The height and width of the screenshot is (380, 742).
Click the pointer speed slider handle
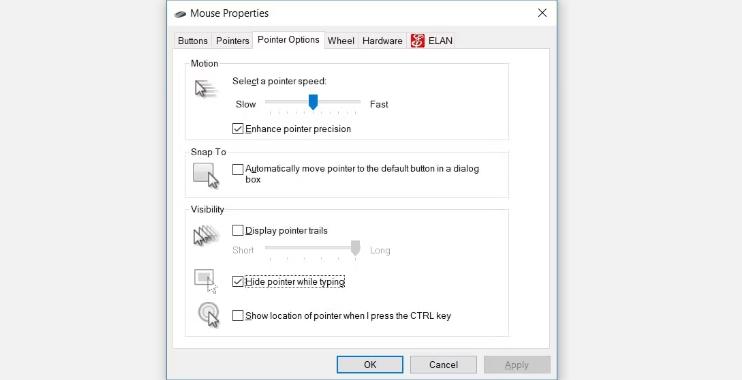click(x=313, y=102)
